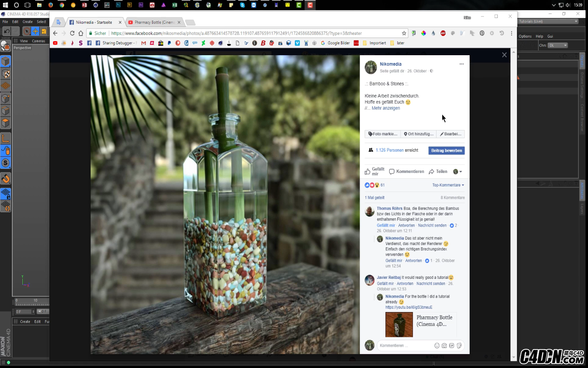The width and height of the screenshot is (588, 368).
Task: Click Pinterest extension icon in Chrome
Action: click(482, 33)
